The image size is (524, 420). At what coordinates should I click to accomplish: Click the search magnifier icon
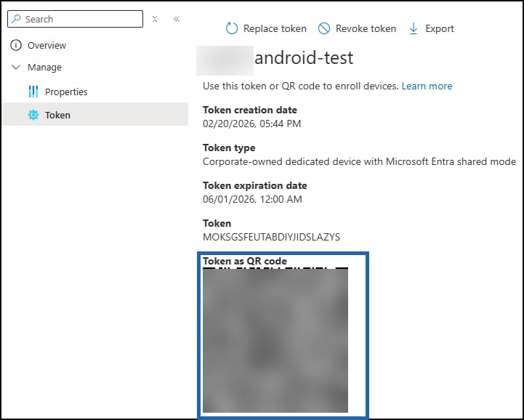click(x=16, y=19)
